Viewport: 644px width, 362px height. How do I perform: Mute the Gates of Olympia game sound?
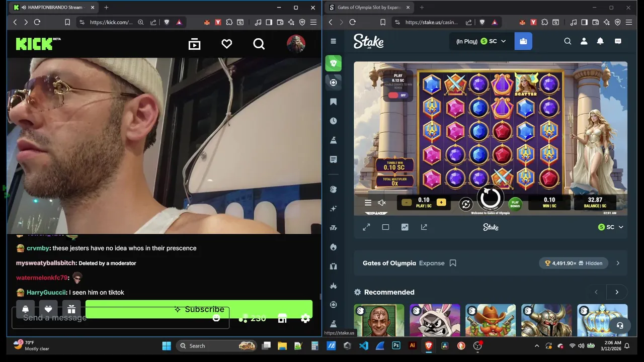pyautogui.click(x=382, y=203)
